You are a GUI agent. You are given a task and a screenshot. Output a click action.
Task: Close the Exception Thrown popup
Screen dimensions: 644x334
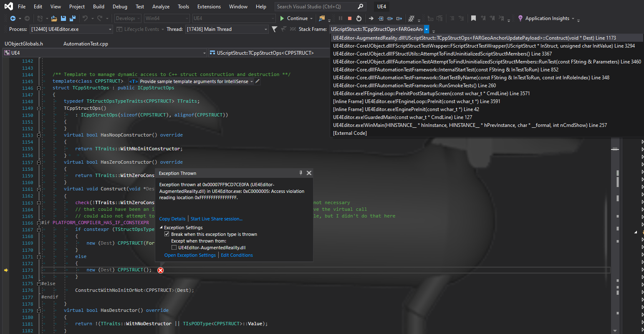point(309,173)
